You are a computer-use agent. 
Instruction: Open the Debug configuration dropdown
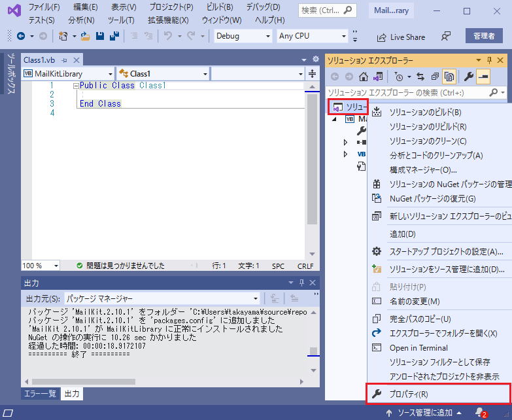click(x=243, y=36)
